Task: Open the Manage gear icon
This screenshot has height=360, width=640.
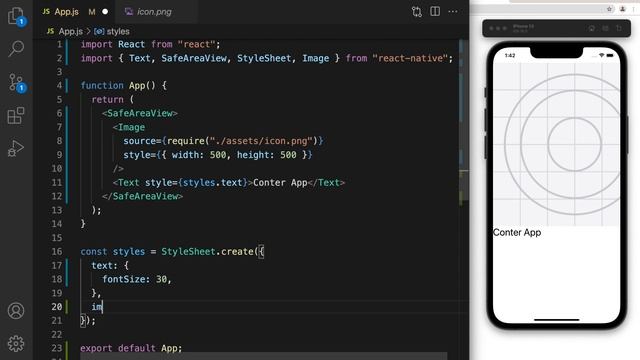Action: [x=16, y=343]
